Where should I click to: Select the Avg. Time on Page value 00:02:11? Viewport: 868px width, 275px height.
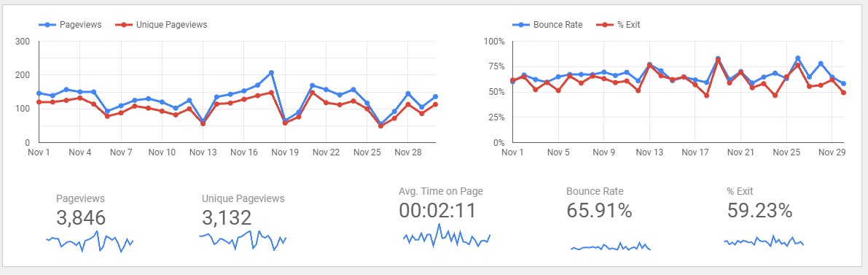pyautogui.click(x=437, y=211)
